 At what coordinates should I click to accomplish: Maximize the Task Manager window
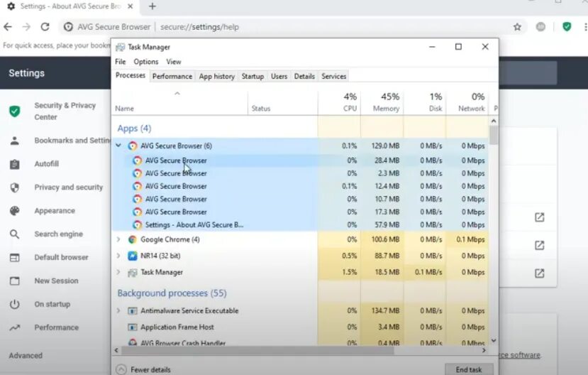tap(458, 47)
